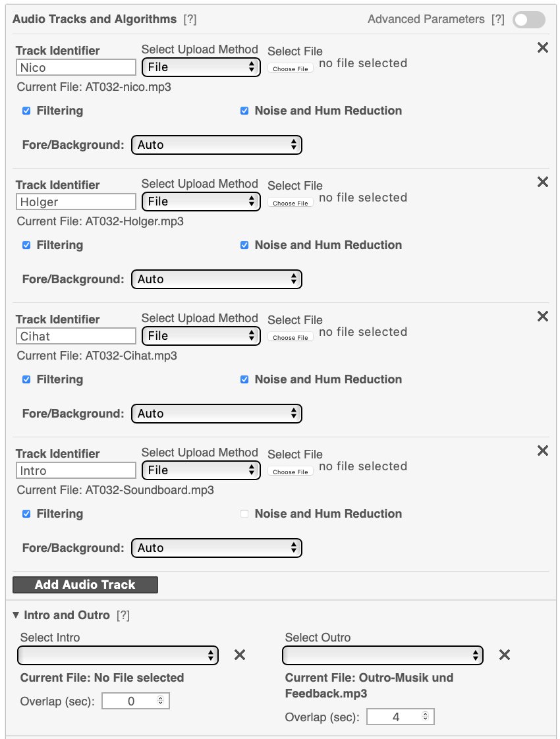The height and width of the screenshot is (739, 560).
Task: Delete the Cihat track using the X icon
Action: coord(543,315)
